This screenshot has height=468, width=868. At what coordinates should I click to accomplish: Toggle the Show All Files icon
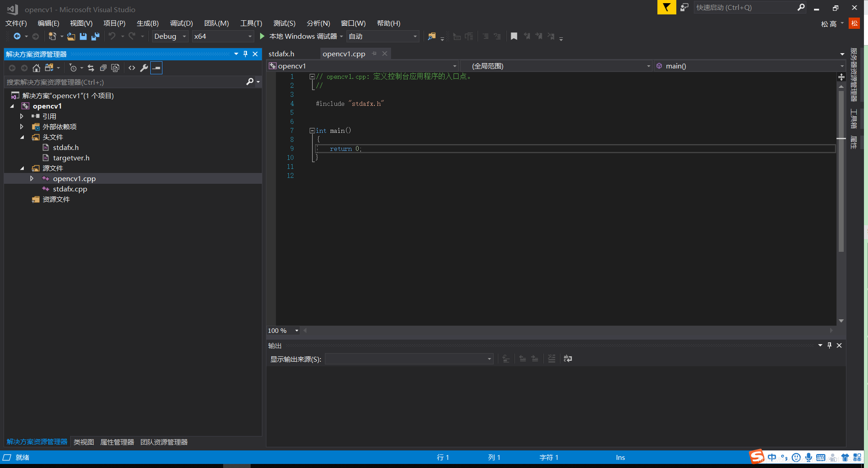pos(115,68)
